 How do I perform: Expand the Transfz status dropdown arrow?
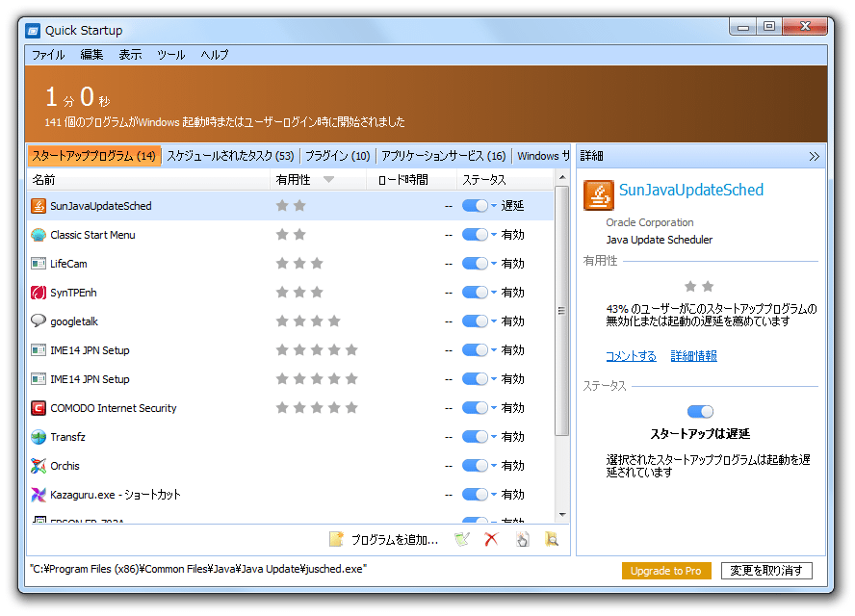(x=494, y=437)
